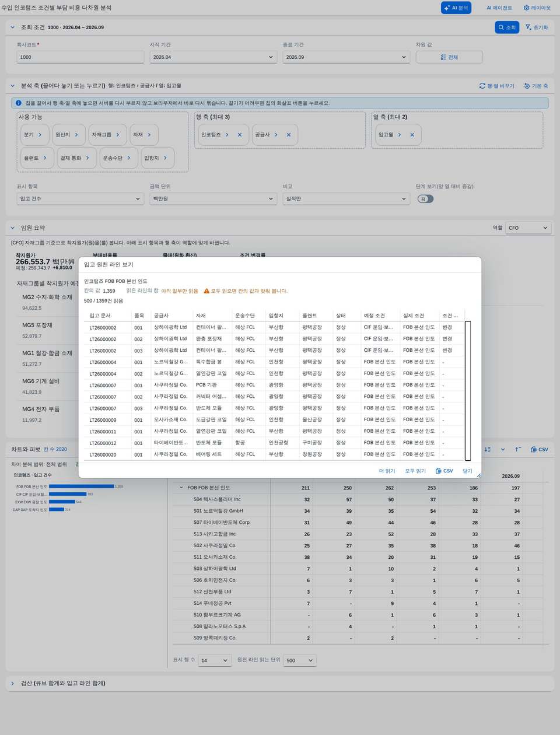The image size is (560, 735).
Task: Click the 더 읽기 link
Action: (387, 471)
